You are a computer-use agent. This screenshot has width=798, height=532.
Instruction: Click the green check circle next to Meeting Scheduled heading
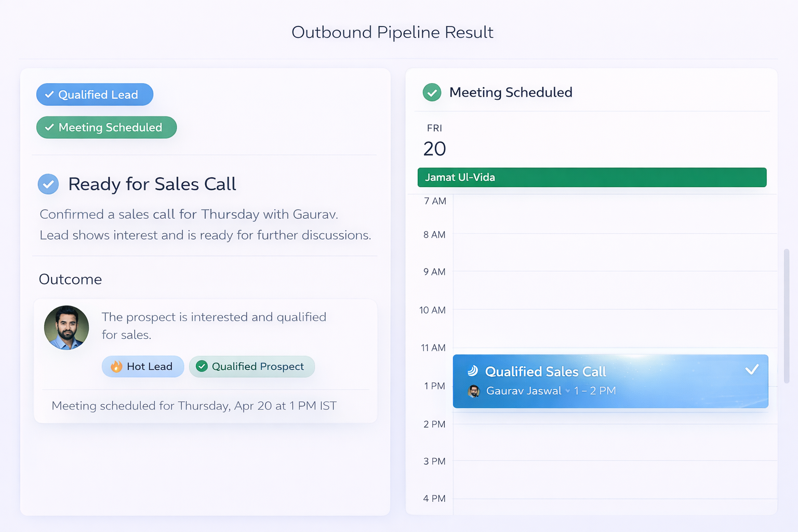(x=432, y=92)
